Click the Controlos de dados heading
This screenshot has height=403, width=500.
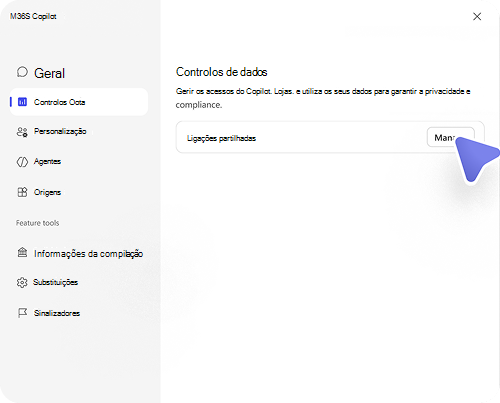[222, 72]
